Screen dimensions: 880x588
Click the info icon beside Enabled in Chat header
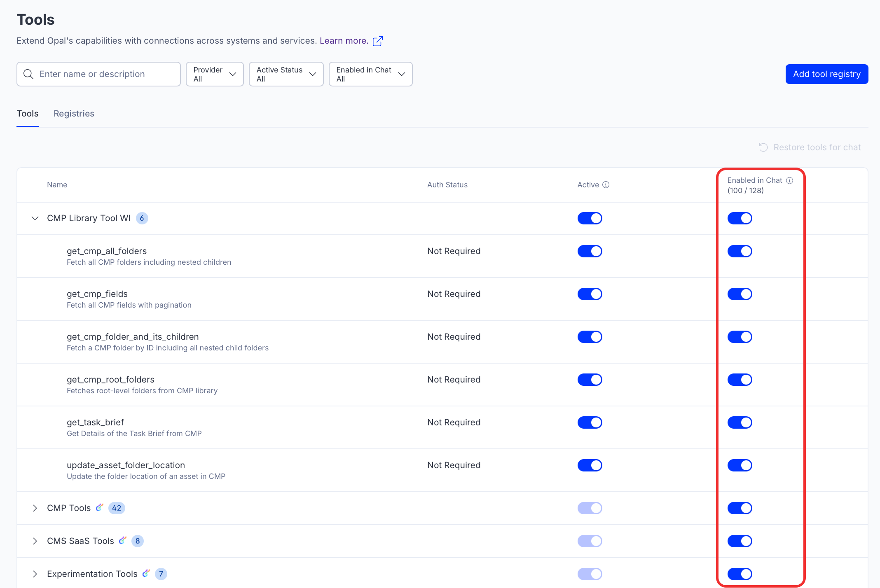(789, 180)
